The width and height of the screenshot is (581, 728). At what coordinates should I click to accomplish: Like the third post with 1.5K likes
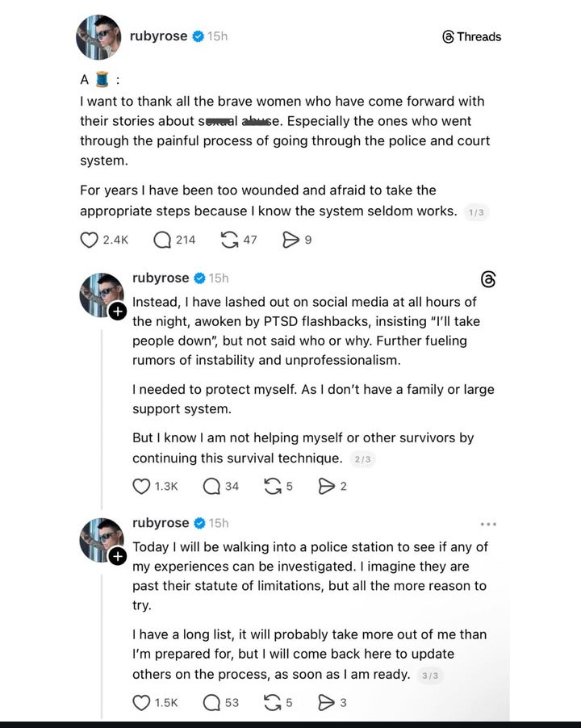click(141, 702)
